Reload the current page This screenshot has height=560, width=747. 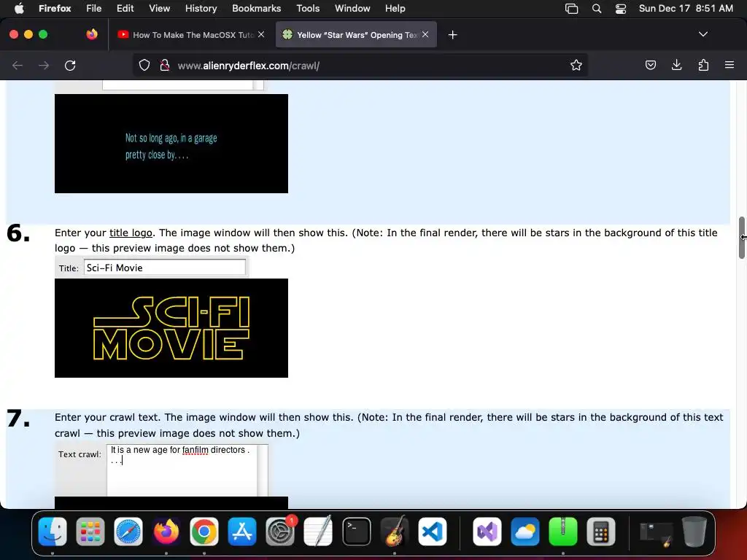pyautogui.click(x=70, y=65)
